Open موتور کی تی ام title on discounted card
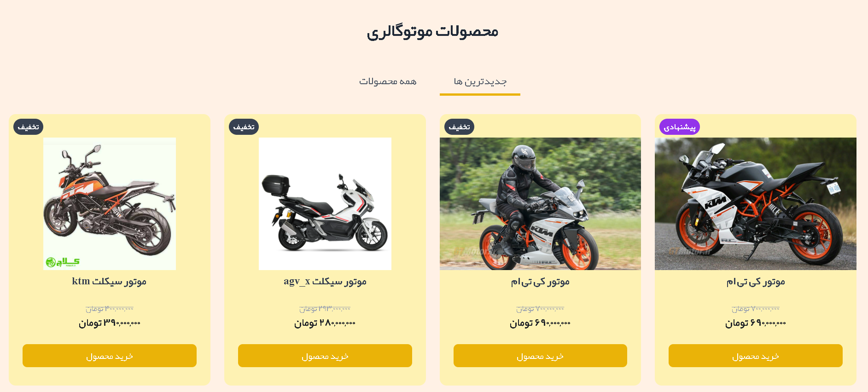This screenshot has width=868, height=392. click(x=540, y=282)
